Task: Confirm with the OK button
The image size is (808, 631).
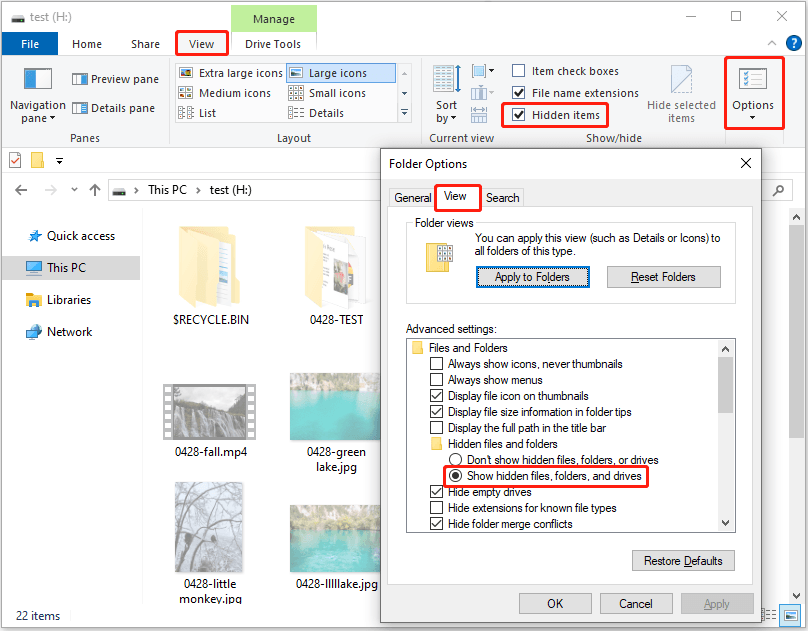Action: click(x=555, y=603)
